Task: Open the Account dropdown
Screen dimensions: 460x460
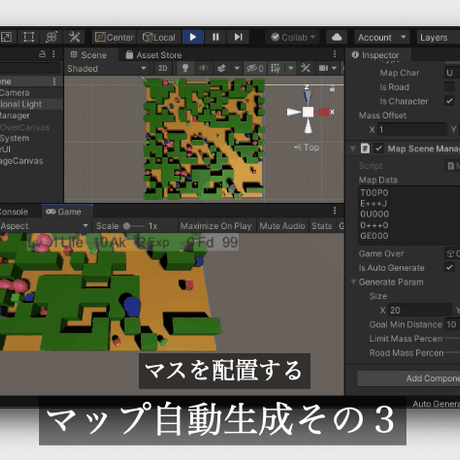Action: 382,37
